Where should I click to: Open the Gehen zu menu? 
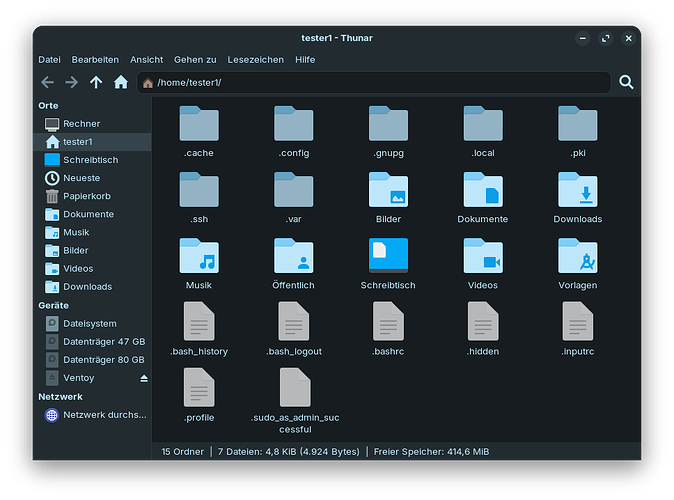click(195, 60)
